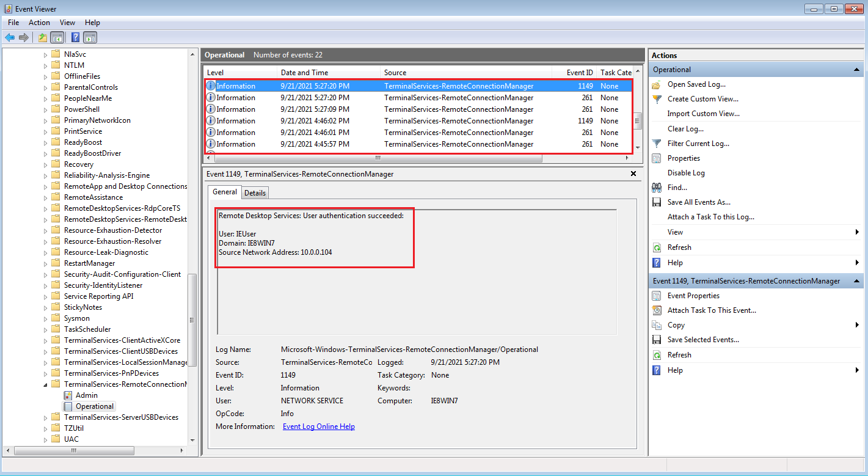Viewport: 868px width, 476px height.
Task: Click Attach a Task To this Log...
Action: (711, 217)
